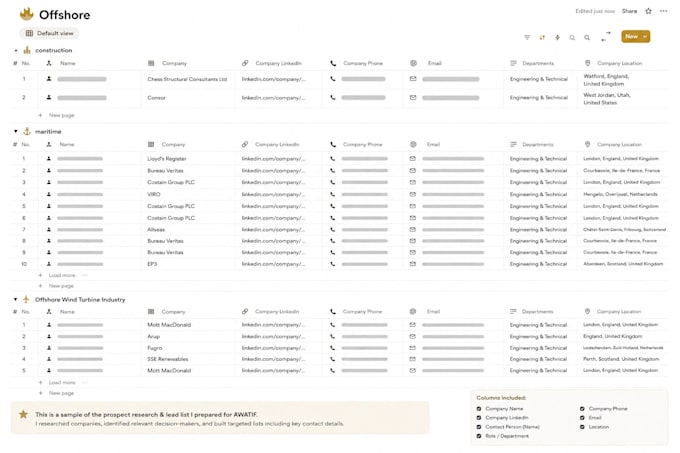
Task: Favorite the page with star icon
Action: click(648, 11)
